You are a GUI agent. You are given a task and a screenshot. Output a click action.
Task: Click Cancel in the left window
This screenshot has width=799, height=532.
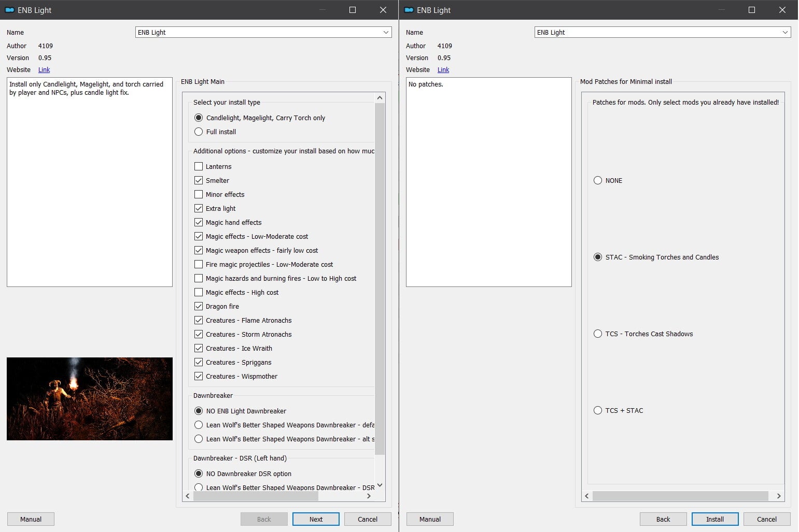click(x=368, y=519)
